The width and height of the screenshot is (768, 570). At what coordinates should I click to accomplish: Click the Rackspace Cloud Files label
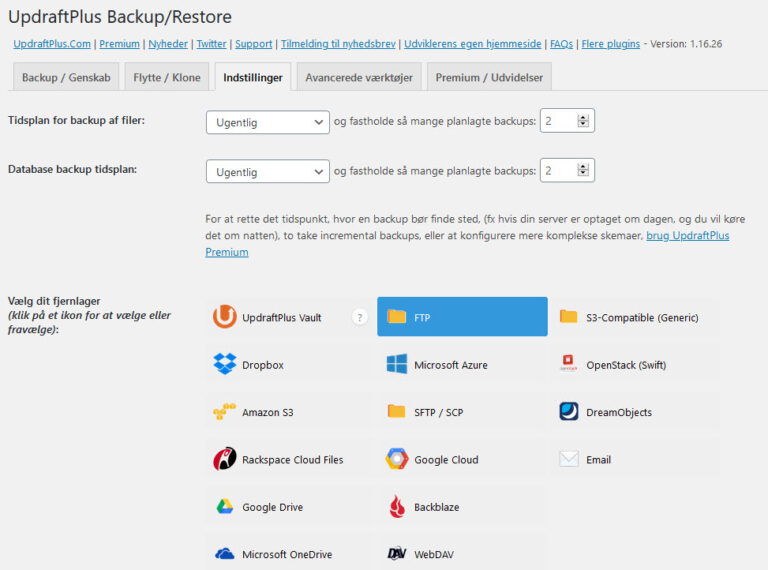292,460
